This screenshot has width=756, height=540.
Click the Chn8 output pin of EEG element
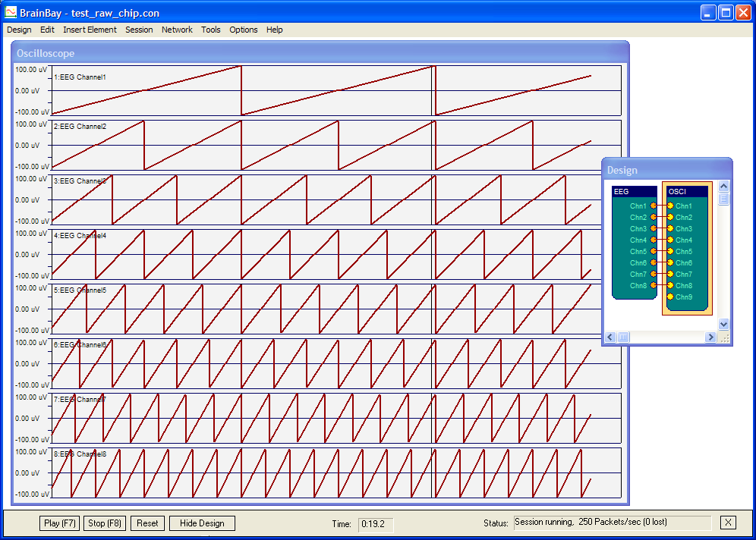(x=654, y=286)
